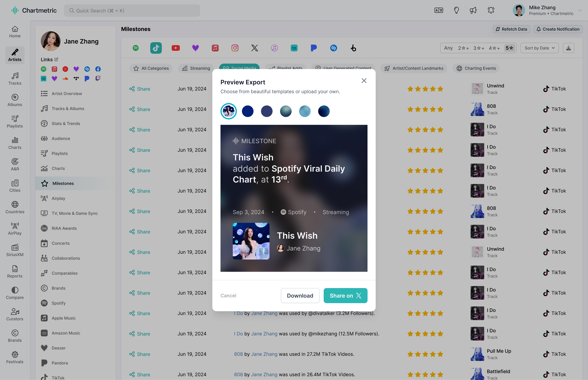The height and width of the screenshot is (380, 588).
Task: Open Festivals in left sidebar
Action: click(x=15, y=357)
